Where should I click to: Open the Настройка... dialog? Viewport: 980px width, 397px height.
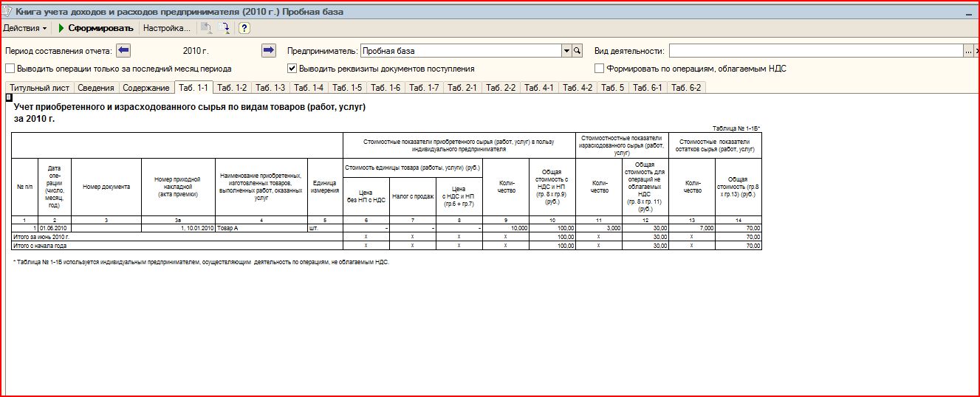[166, 28]
